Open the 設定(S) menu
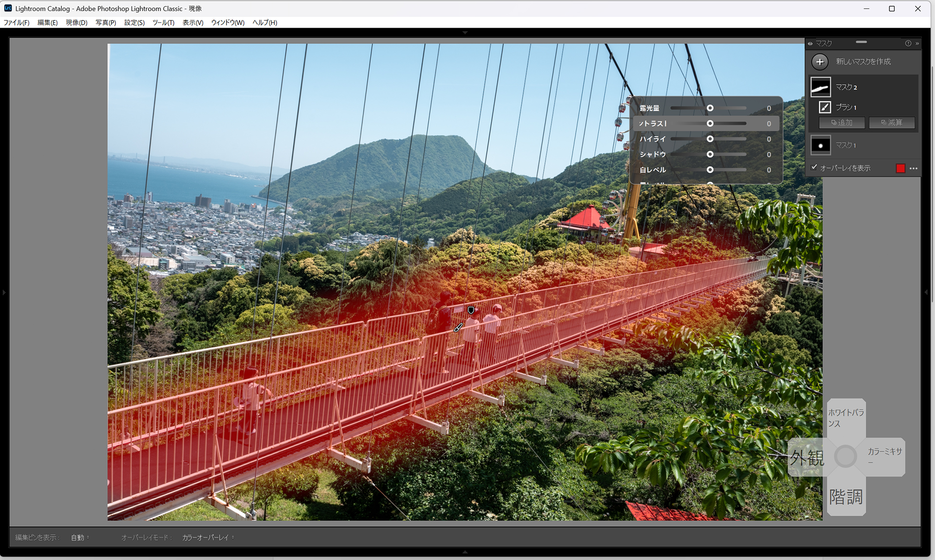Image resolution: width=935 pixels, height=560 pixels. click(x=134, y=22)
